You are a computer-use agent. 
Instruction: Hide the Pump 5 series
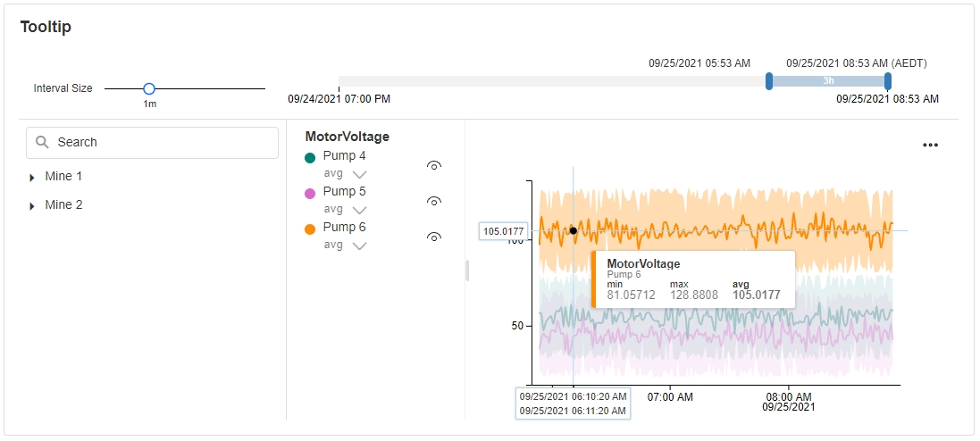pos(434,201)
